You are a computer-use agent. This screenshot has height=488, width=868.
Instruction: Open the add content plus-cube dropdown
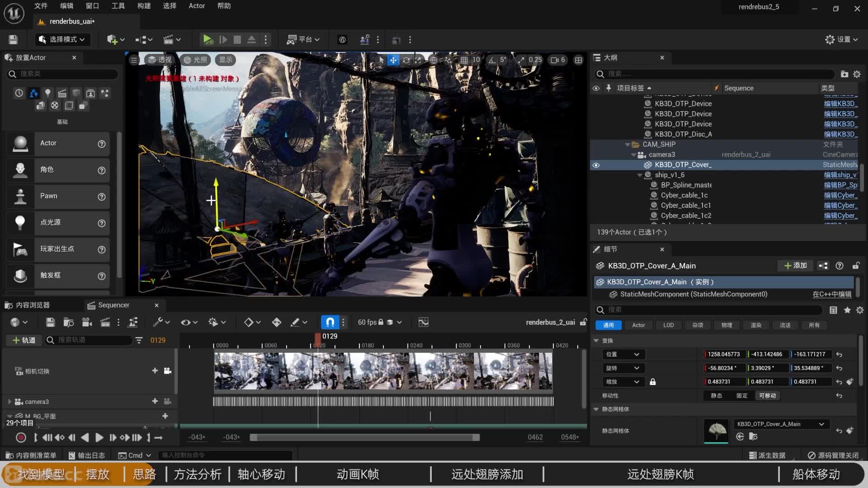click(x=115, y=40)
